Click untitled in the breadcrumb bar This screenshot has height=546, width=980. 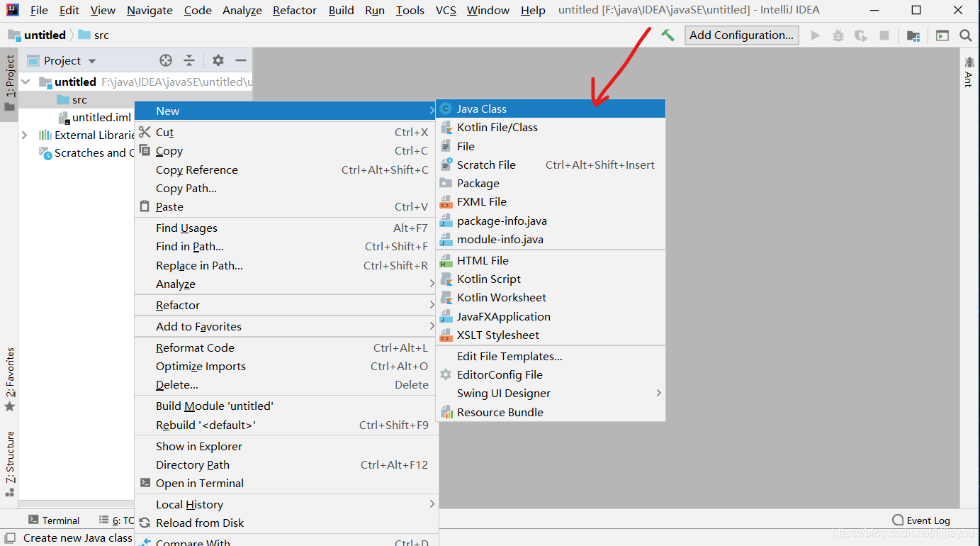coord(37,35)
